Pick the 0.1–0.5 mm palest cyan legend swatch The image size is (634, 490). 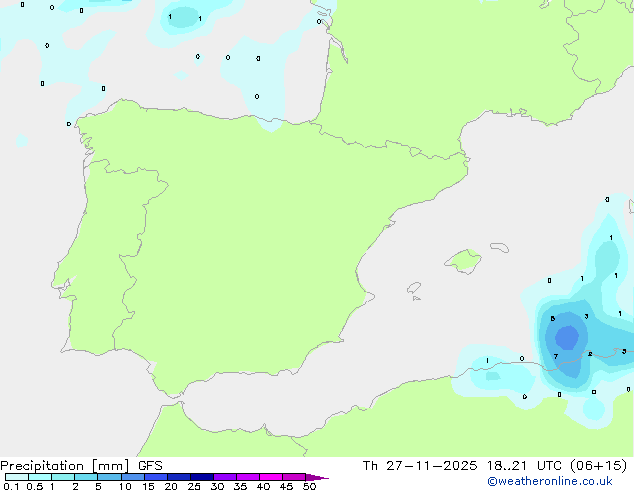pos(17,477)
